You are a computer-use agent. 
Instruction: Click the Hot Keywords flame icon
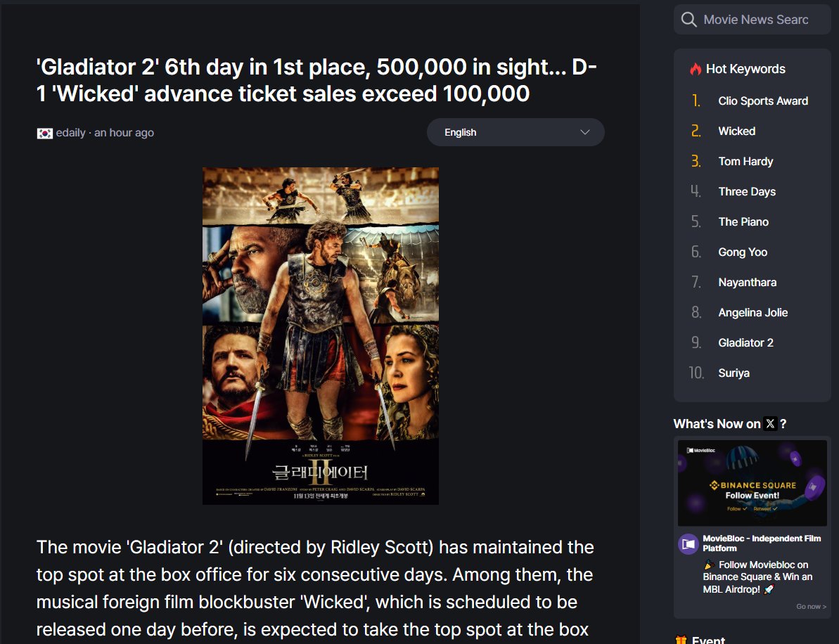click(696, 69)
